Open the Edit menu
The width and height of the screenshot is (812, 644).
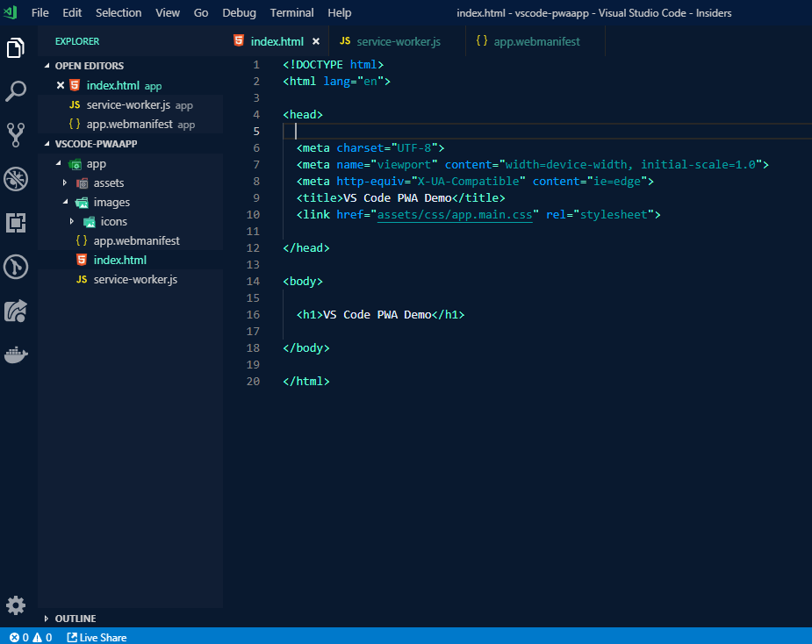pyautogui.click(x=72, y=13)
